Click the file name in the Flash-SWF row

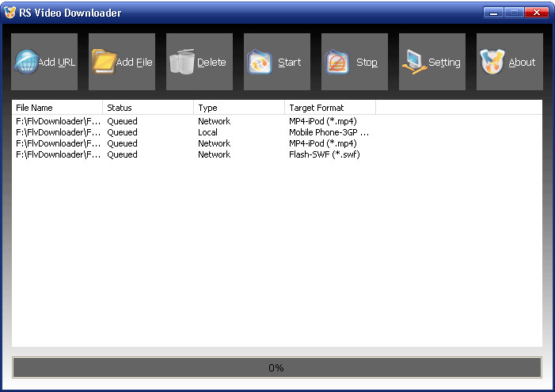pyautogui.click(x=58, y=154)
